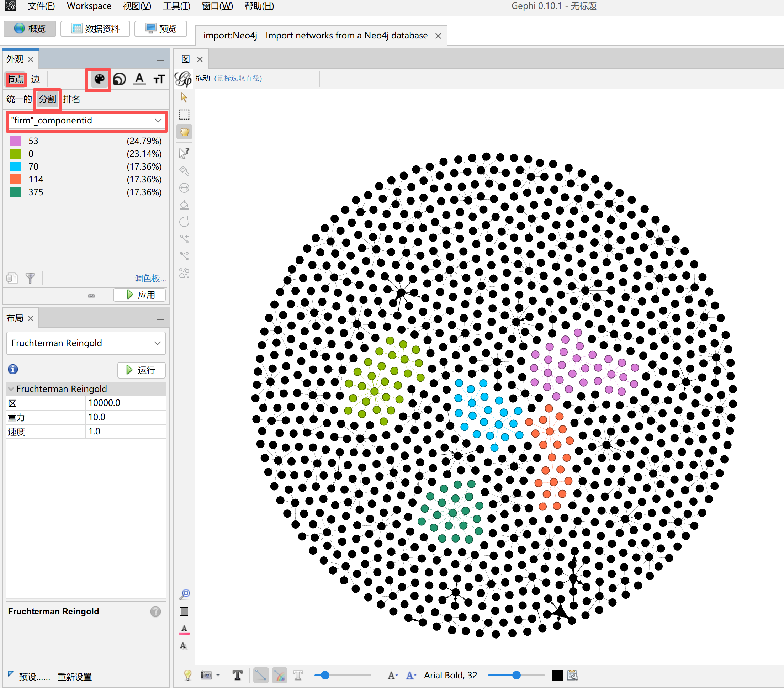Click the painter brush tool
The height and width of the screenshot is (688, 784).
pos(184,171)
